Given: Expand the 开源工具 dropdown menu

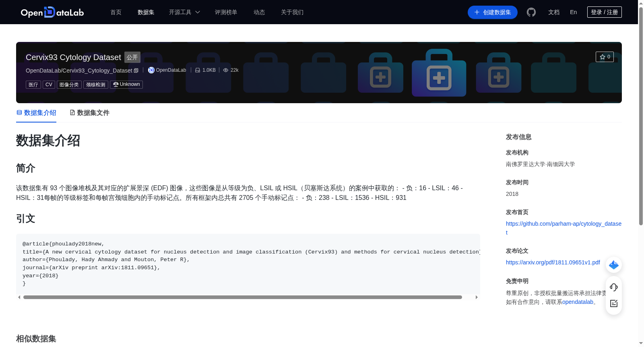Looking at the screenshot, I should [x=184, y=12].
